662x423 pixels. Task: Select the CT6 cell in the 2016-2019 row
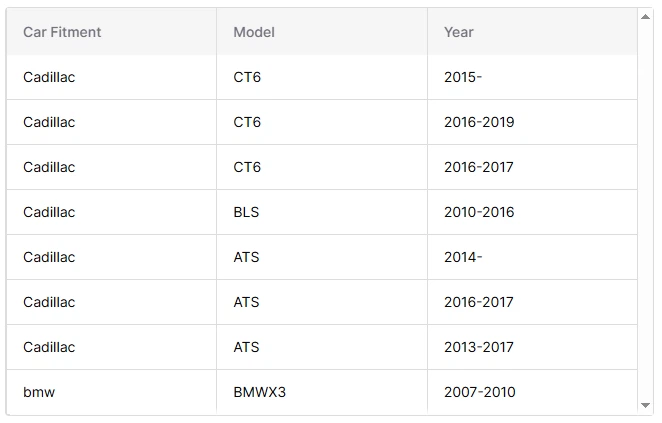point(247,122)
